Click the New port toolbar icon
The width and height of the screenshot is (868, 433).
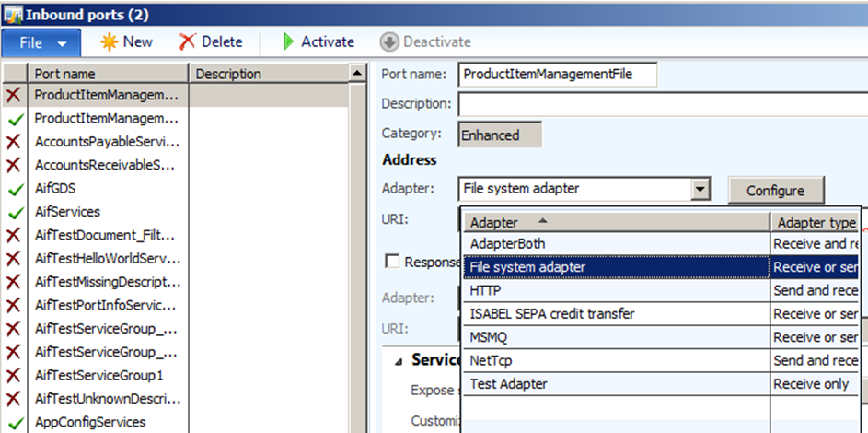tap(110, 41)
